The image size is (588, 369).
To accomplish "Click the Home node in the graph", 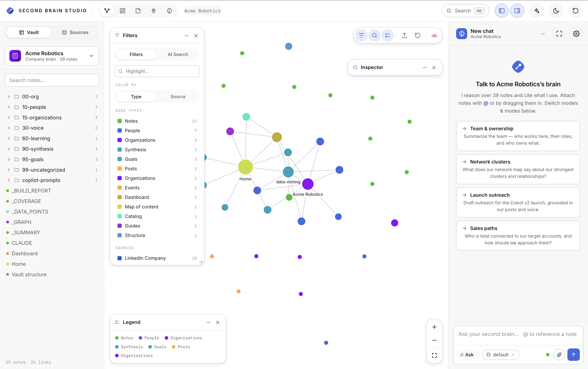I will pyautogui.click(x=245, y=167).
